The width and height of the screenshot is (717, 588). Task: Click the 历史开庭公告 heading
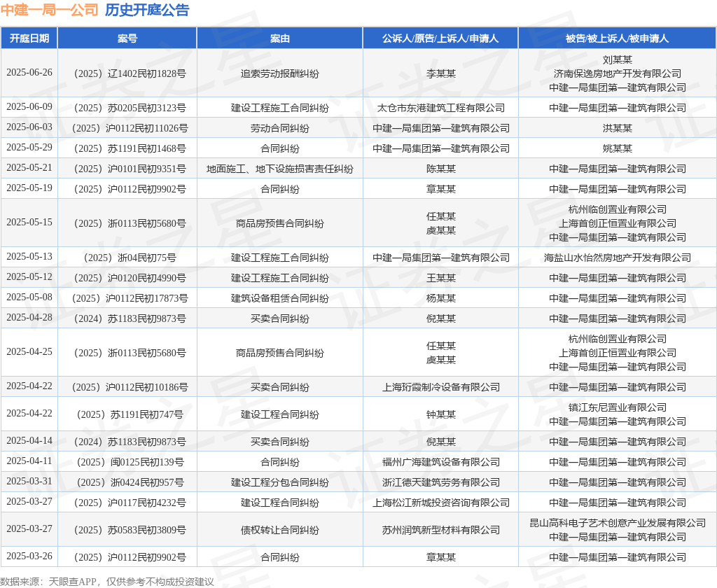click(x=147, y=10)
